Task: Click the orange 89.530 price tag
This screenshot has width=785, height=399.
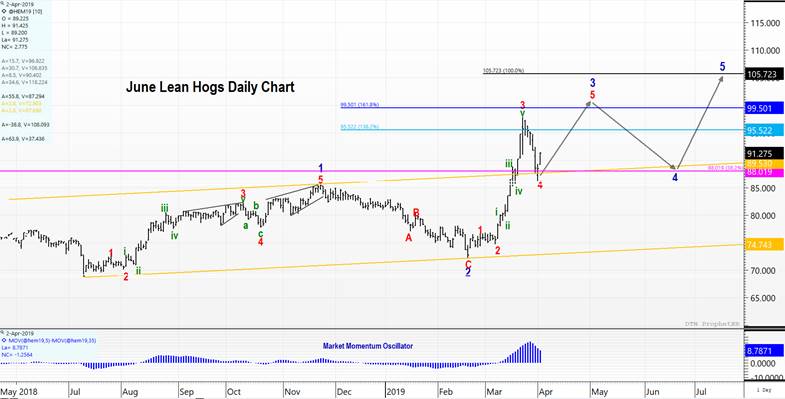Action: point(764,164)
